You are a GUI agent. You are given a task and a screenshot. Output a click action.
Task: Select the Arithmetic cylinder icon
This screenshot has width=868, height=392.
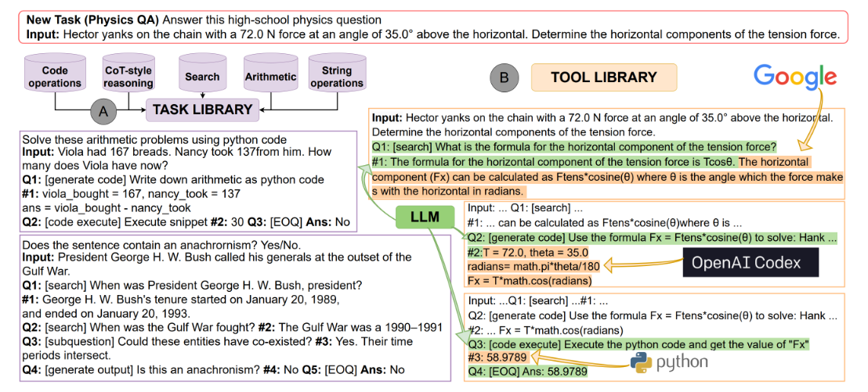[270, 76]
